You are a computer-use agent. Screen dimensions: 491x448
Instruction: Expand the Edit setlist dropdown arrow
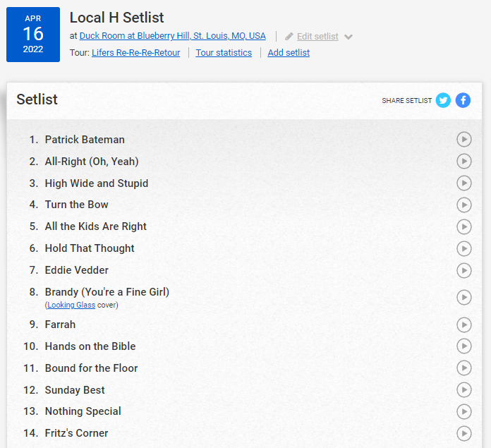pos(348,37)
